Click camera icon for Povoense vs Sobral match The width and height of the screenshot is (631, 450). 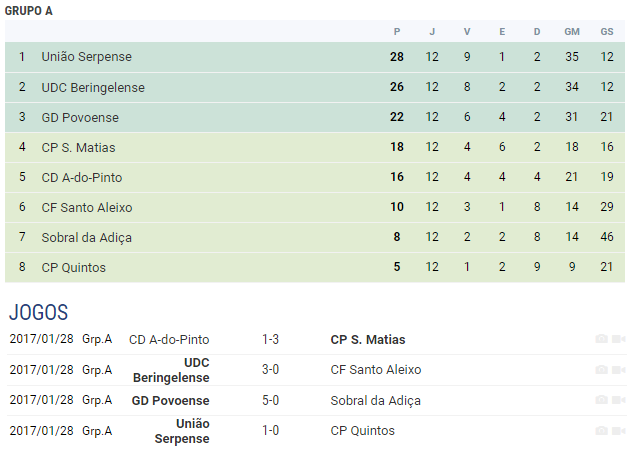pyautogui.click(x=601, y=400)
